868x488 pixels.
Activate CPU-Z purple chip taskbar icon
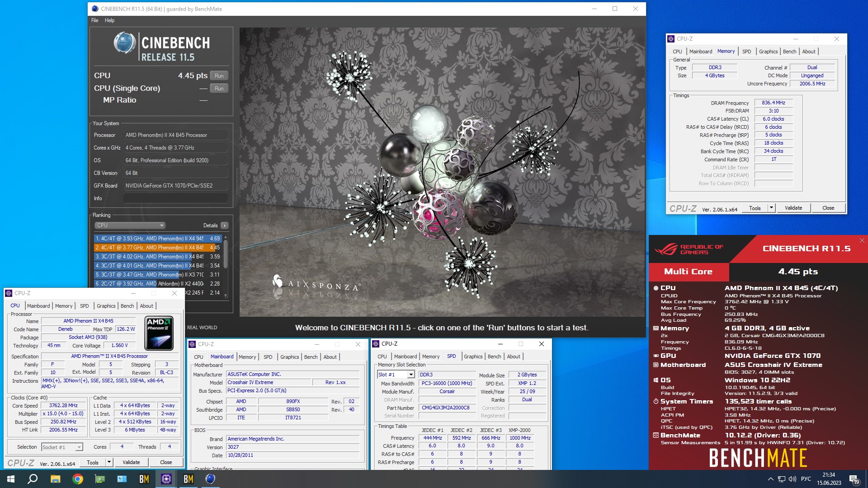tap(166, 479)
